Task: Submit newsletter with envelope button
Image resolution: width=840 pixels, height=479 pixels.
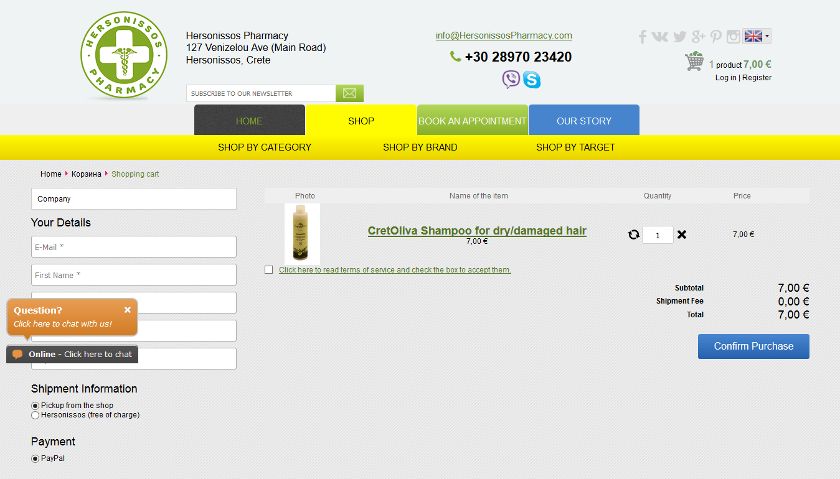Action: point(350,93)
